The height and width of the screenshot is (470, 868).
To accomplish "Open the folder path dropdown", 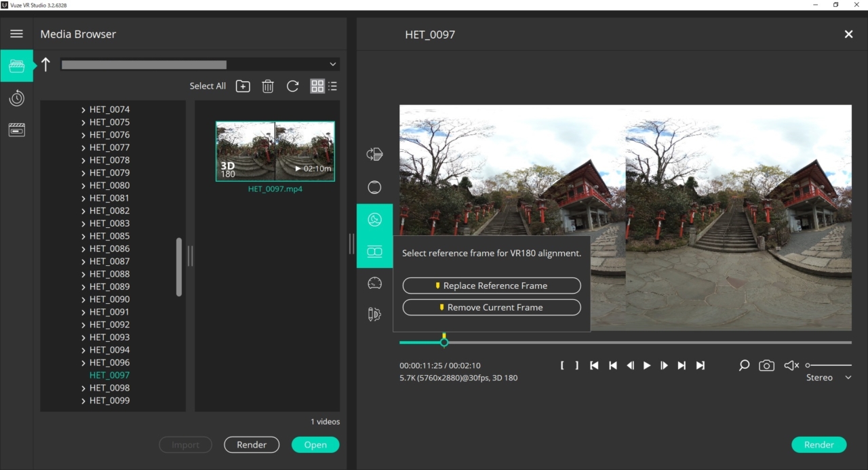I will (x=332, y=64).
